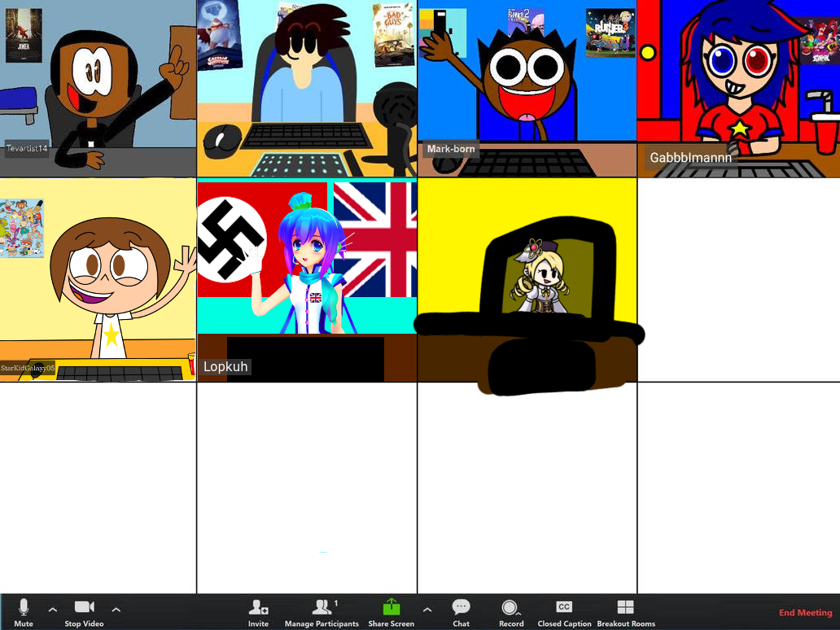This screenshot has height=630, width=840.
Task: Mute the microphone
Action: point(23,612)
